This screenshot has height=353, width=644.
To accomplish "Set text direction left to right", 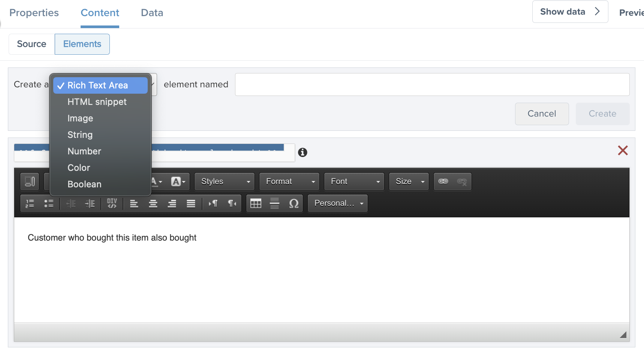I will click(x=213, y=203).
